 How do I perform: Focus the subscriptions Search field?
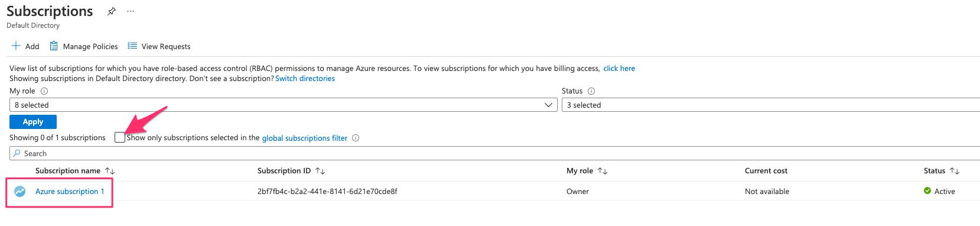(494, 153)
